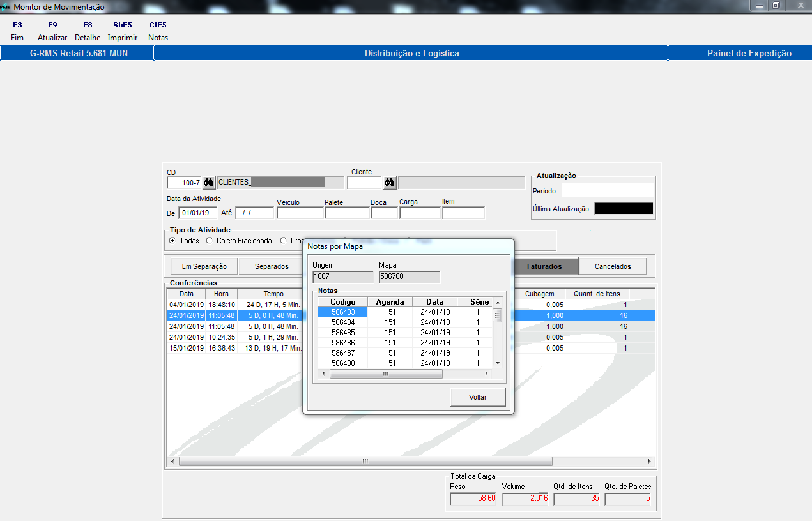
Task: Select conference row 04/01/2019 18:48:10
Action: pos(411,305)
